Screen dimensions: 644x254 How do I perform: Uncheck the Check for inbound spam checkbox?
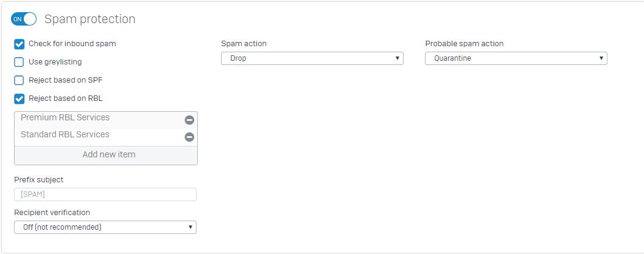tap(19, 44)
